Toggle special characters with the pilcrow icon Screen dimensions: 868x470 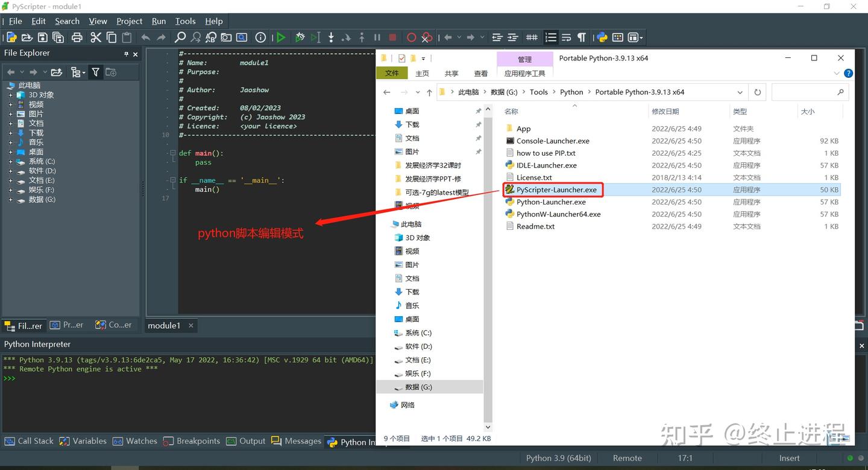[581, 37]
